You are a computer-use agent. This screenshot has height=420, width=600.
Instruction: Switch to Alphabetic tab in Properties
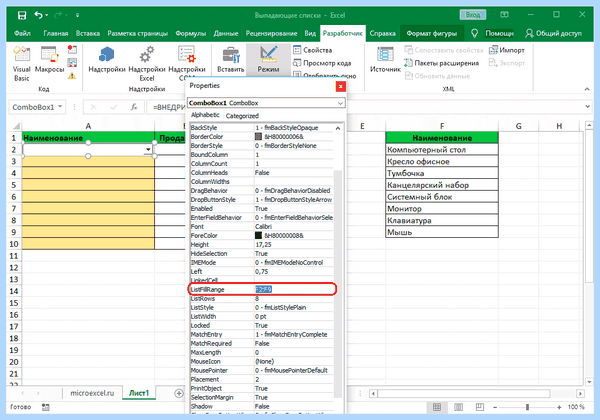205,115
